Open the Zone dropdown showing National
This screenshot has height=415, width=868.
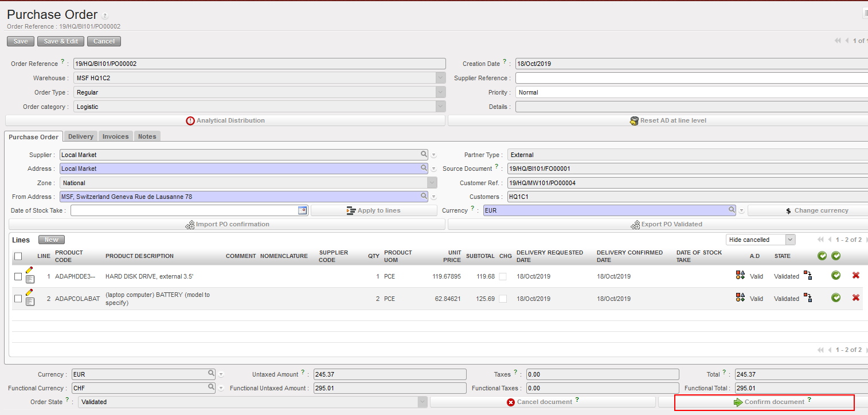[432, 183]
